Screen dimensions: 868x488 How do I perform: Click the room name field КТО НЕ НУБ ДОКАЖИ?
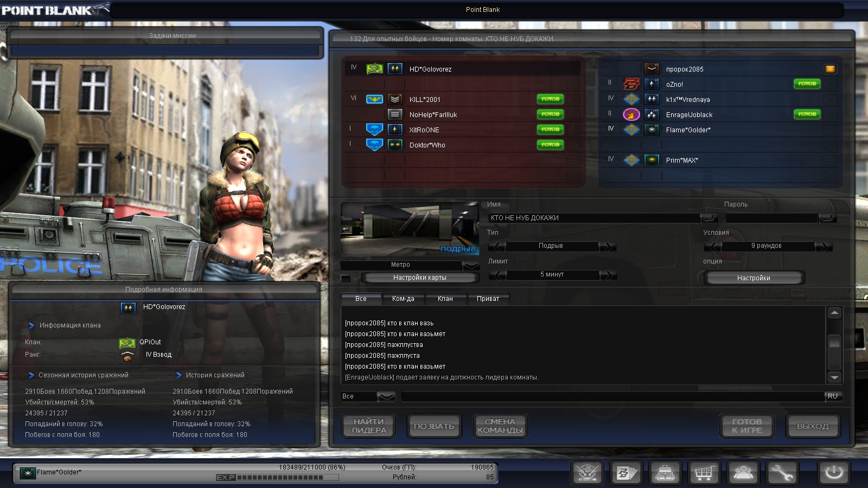pos(594,218)
